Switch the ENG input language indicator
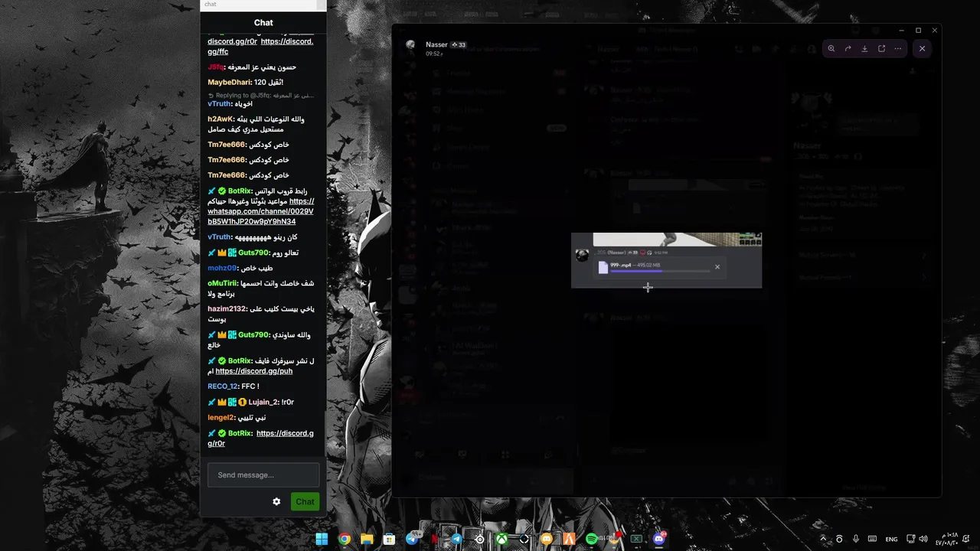980x551 pixels. click(891, 540)
